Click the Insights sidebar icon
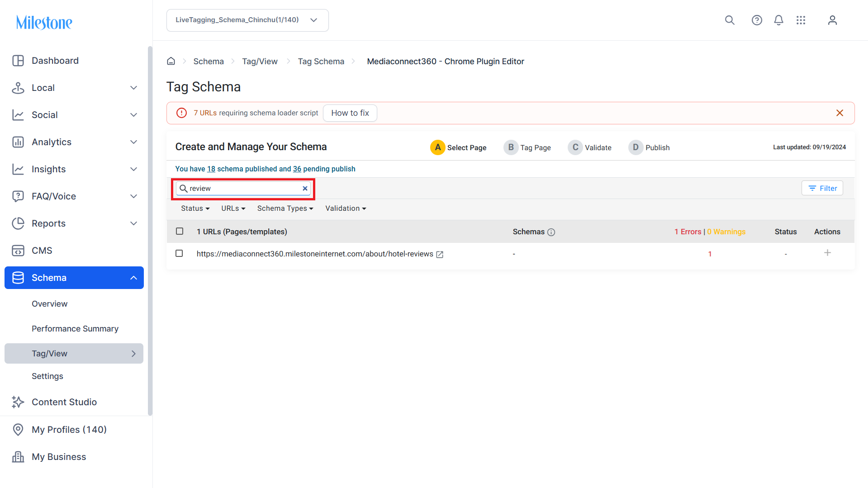This screenshot has height=488, width=868. coord(18,169)
